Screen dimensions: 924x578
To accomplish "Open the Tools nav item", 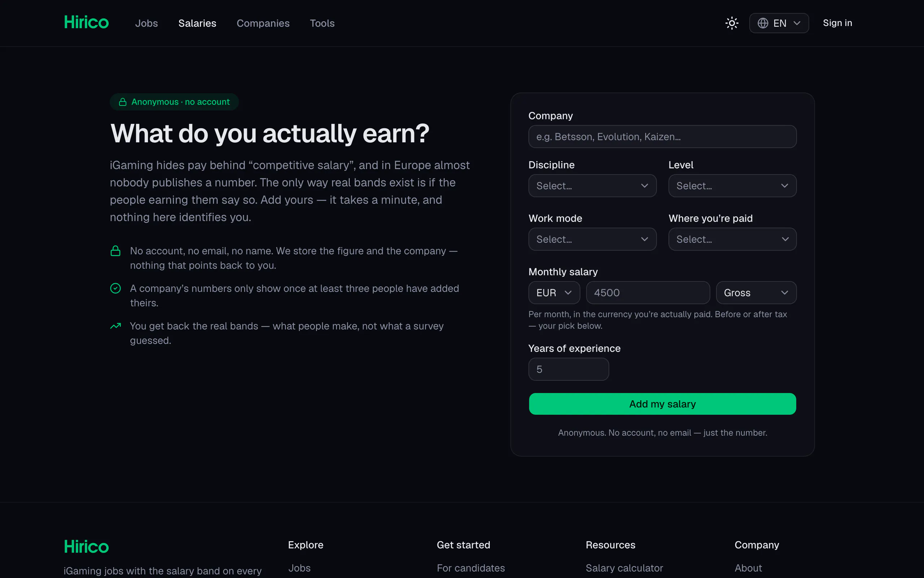I will pos(322,23).
